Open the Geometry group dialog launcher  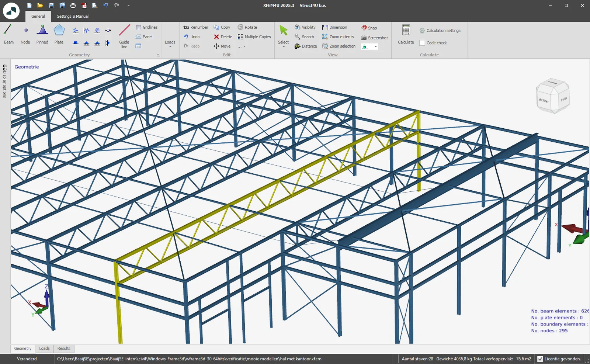pyautogui.click(x=158, y=55)
